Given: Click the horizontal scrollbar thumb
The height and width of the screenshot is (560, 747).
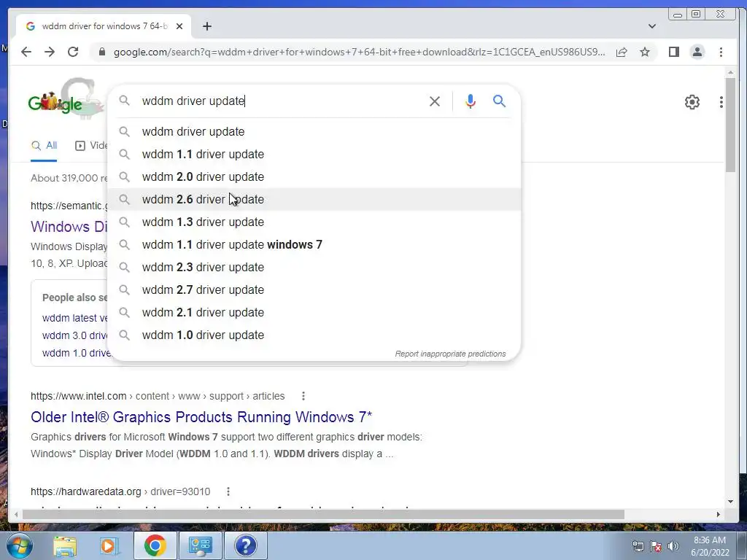Looking at the screenshot, I should (323, 514).
